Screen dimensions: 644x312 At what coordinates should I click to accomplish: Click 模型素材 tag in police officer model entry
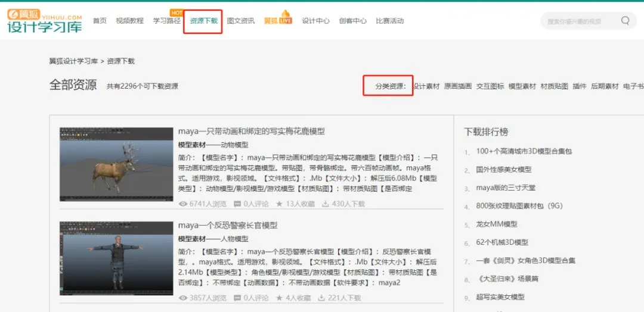pos(192,239)
